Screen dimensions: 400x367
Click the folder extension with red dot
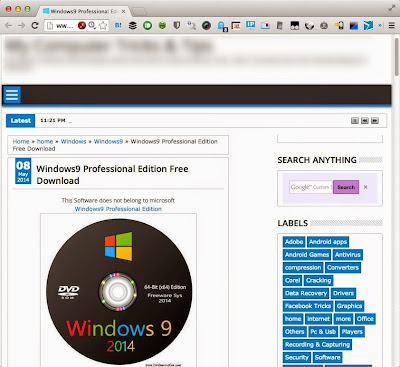265,25
